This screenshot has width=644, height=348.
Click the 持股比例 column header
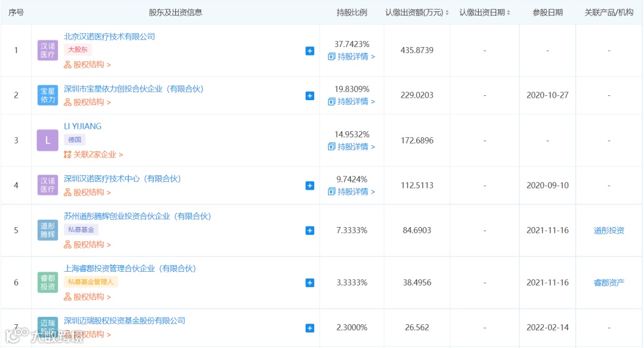352,13
